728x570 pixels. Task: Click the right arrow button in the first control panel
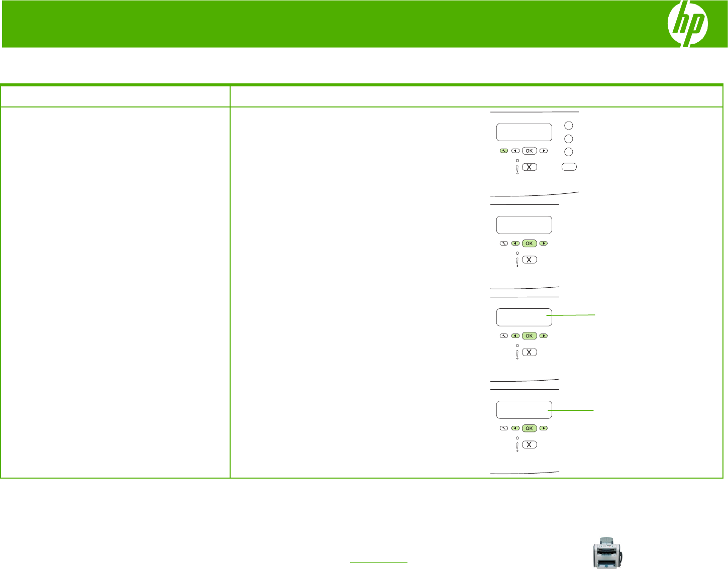coord(544,151)
